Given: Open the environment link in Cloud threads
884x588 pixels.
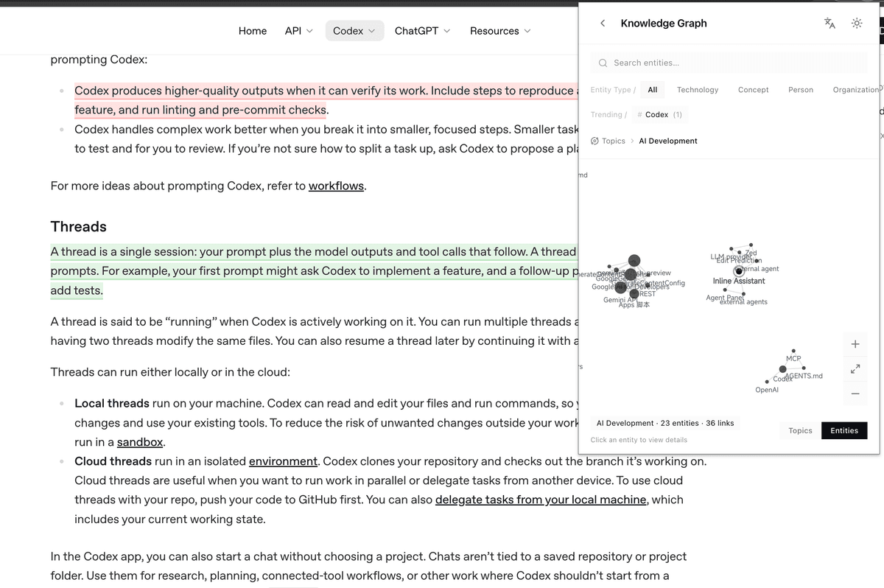Looking at the screenshot, I should (283, 461).
